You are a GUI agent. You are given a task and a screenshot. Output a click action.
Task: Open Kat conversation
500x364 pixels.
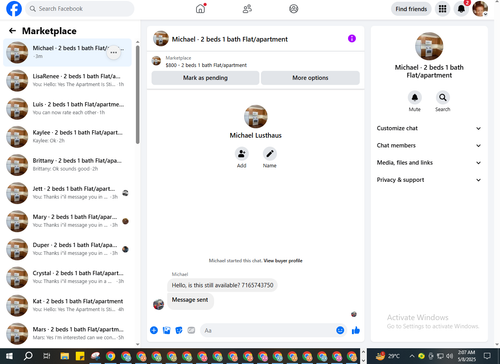coord(67,305)
